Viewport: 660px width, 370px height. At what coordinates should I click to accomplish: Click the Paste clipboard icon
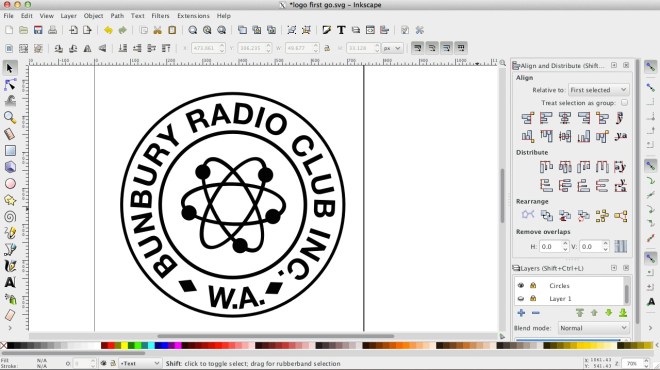pyautogui.click(x=172, y=30)
